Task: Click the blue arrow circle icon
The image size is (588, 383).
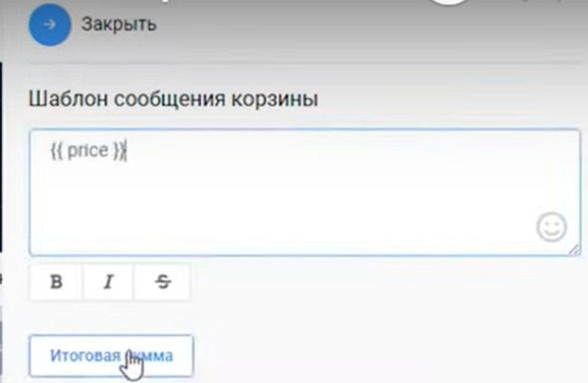Action: pyautogui.click(x=50, y=25)
